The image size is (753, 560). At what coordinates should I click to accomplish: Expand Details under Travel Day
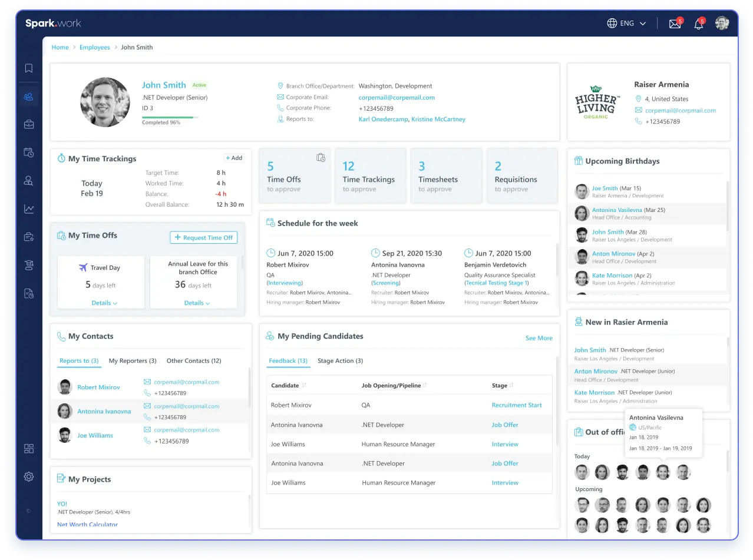click(104, 303)
